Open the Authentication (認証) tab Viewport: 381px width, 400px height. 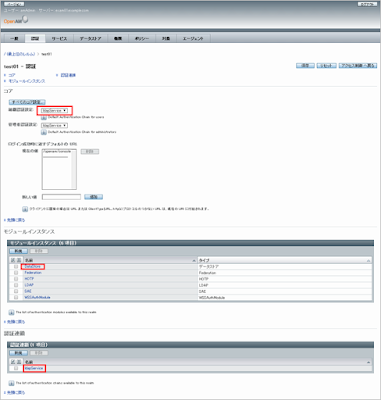35,38
